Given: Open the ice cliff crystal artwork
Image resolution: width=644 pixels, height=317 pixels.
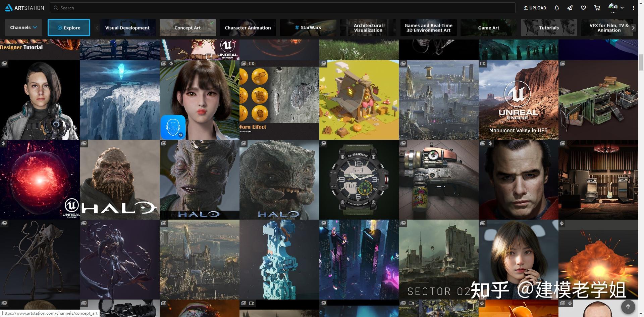Looking at the screenshot, I should 120,100.
